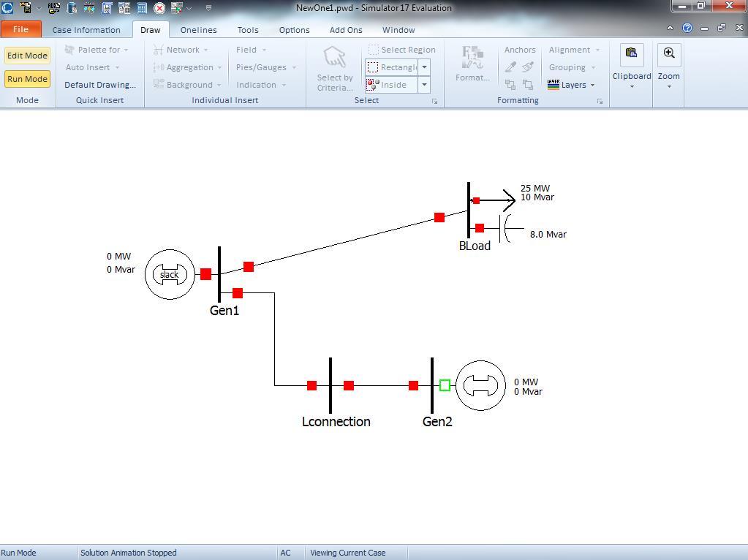This screenshot has height=560, width=748.
Task: Click the Select by Criteria hand icon
Action: tap(334, 57)
